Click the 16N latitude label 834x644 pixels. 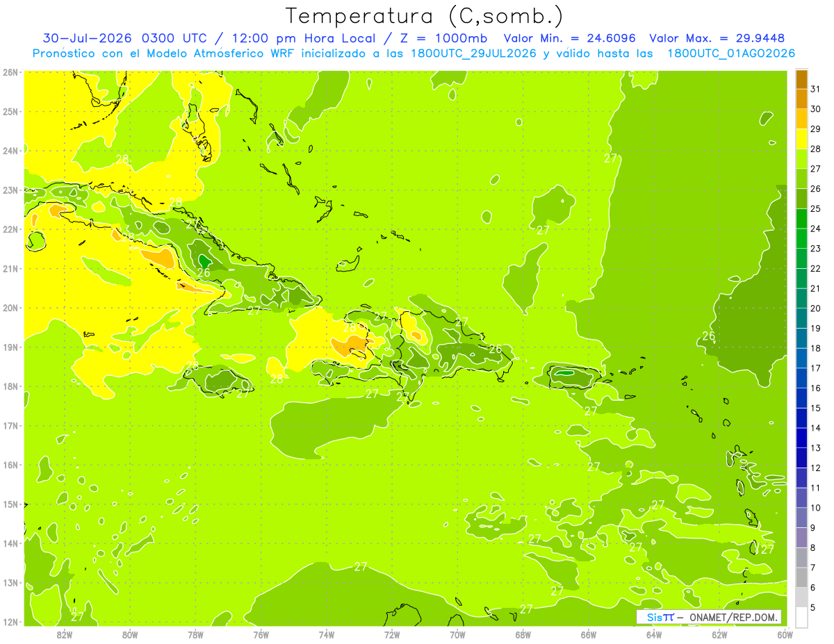click(10, 465)
